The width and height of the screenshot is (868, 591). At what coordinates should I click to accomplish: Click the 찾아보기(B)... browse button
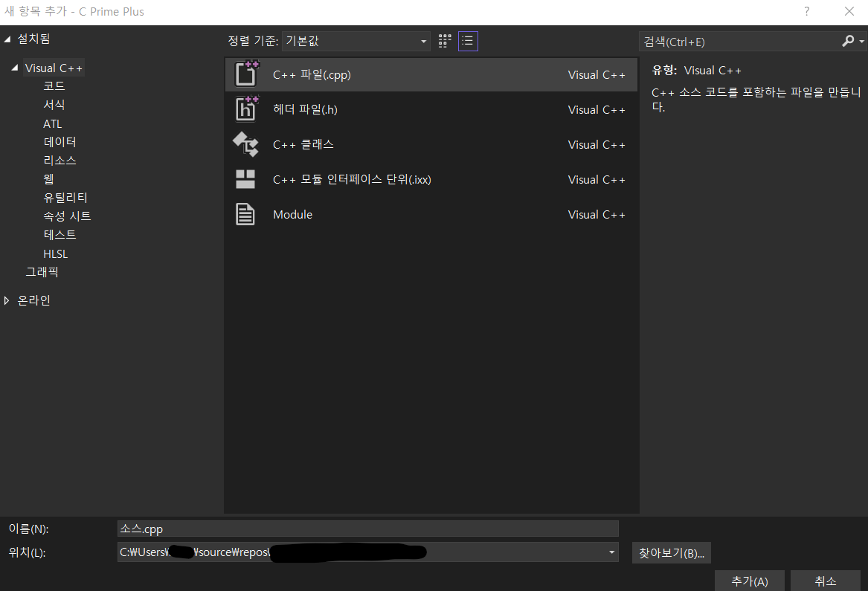[672, 553]
